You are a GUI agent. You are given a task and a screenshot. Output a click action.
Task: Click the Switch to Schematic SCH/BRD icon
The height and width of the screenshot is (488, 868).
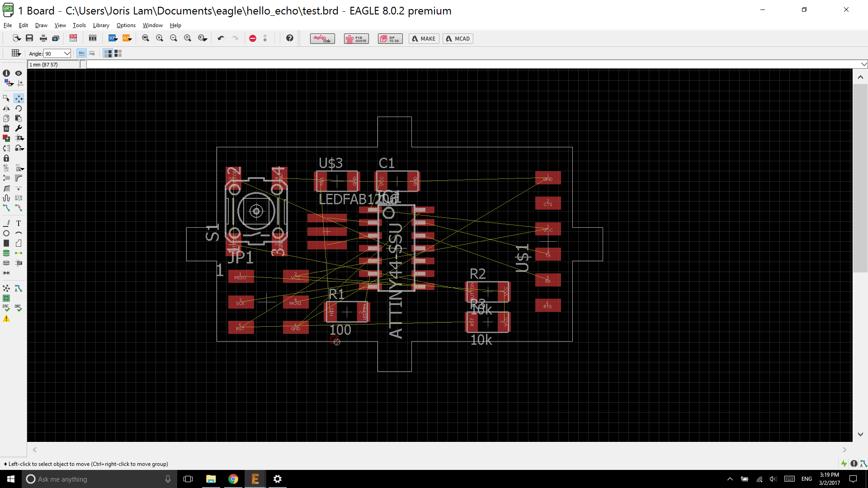73,38
